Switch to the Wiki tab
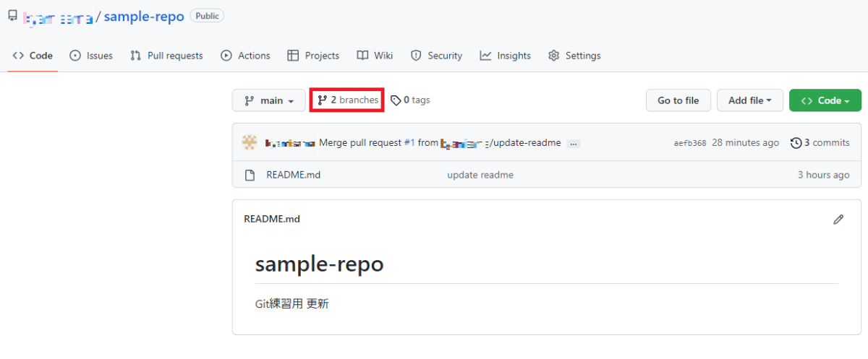The height and width of the screenshot is (359, 868). click(x=375, y=56)
